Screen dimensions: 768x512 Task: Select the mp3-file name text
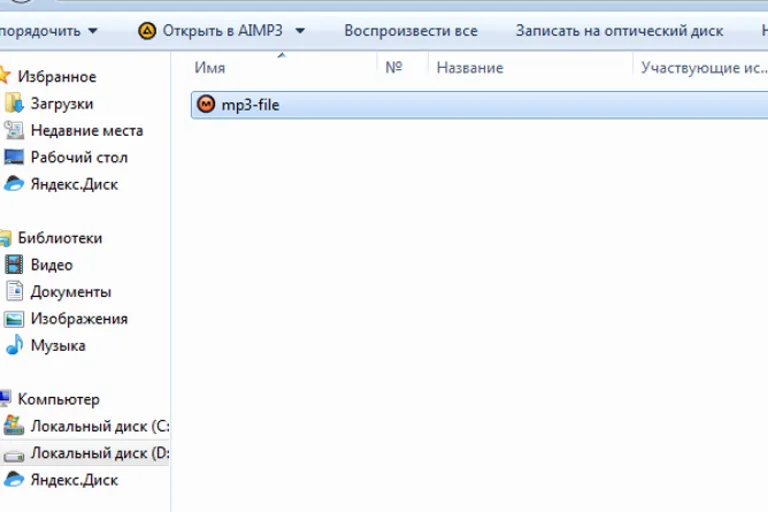pos(250,105)
